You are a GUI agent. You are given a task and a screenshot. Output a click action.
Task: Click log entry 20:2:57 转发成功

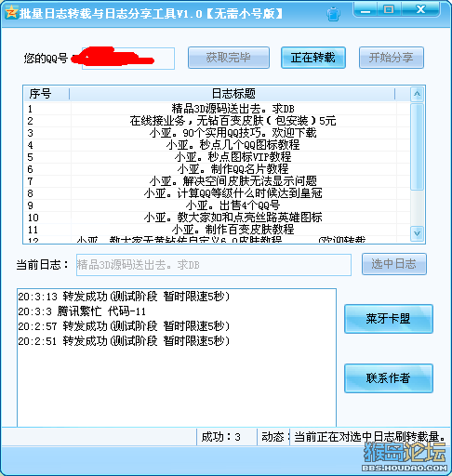(124, 326)
